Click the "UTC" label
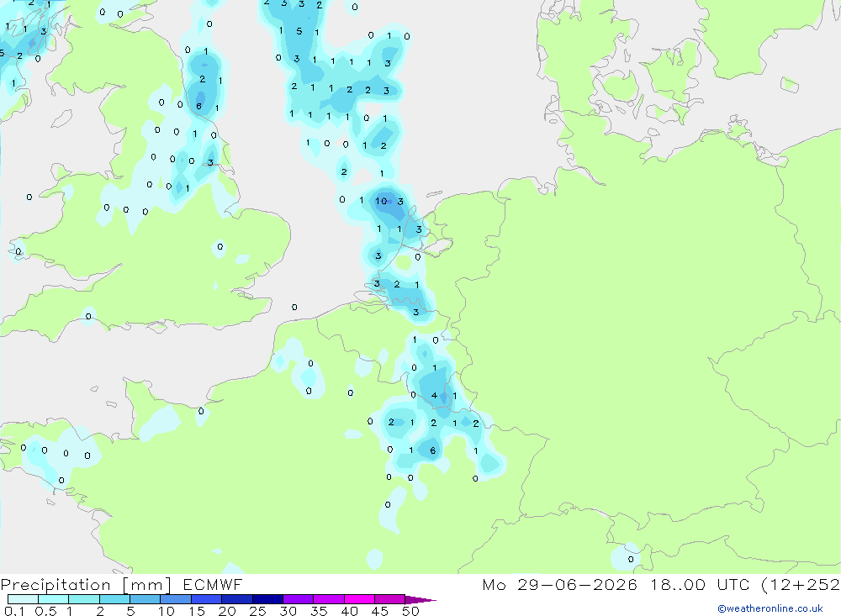The height and width of the screenshot is (616, 841). 733,584
